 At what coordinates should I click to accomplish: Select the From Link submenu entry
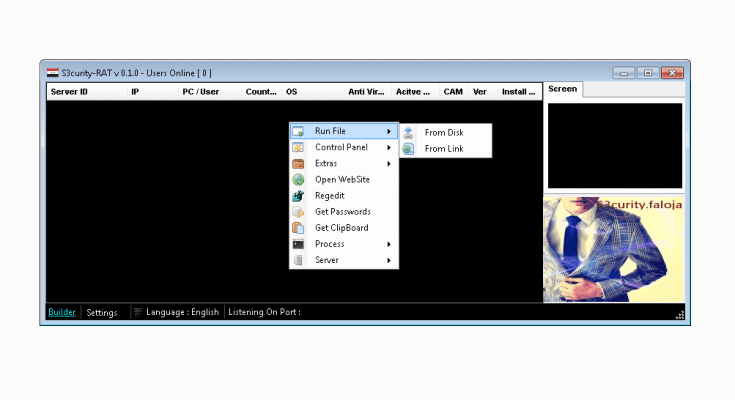click(444, 149)
